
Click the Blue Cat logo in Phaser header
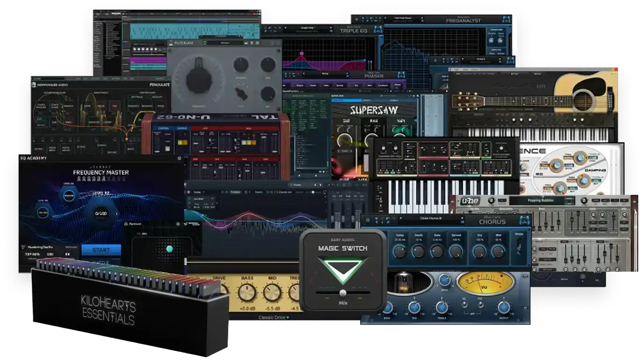pyautogui.click(x=402, y=75)
